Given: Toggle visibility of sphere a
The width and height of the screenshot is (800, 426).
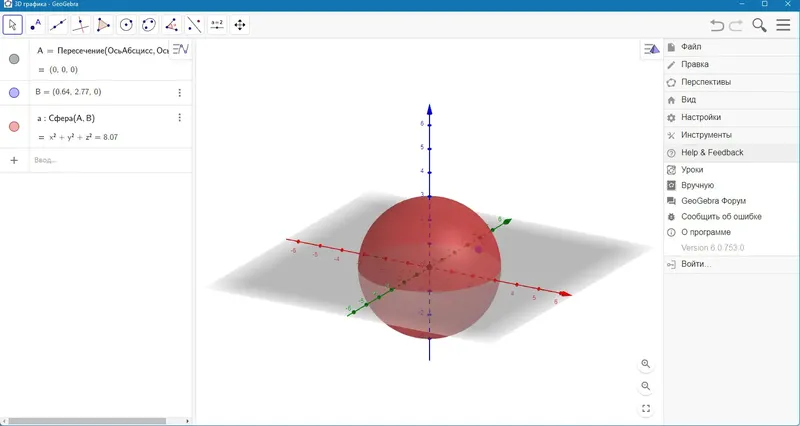Looking at the screenshot, I should click(x=14, y=127).
